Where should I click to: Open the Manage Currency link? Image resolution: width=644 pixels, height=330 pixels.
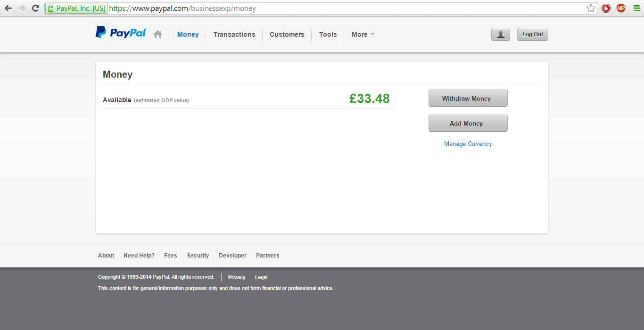[x=468, y=144]
